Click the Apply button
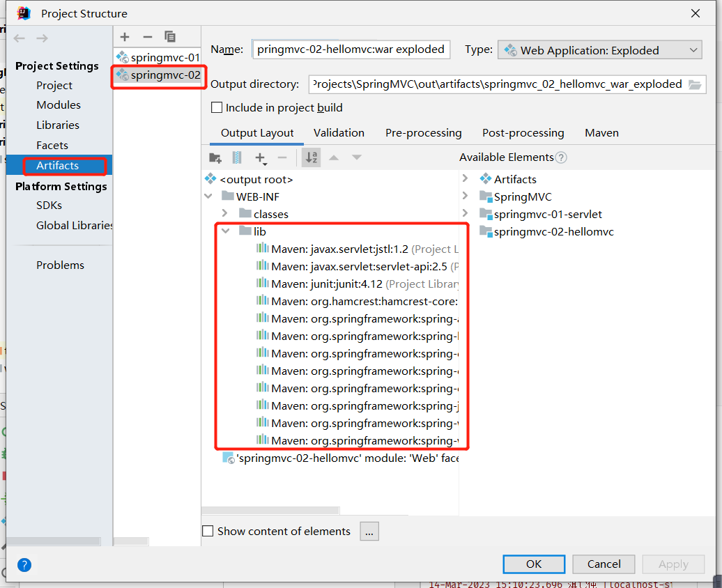The height and width of the screenshot is (588, 722). 673,564
